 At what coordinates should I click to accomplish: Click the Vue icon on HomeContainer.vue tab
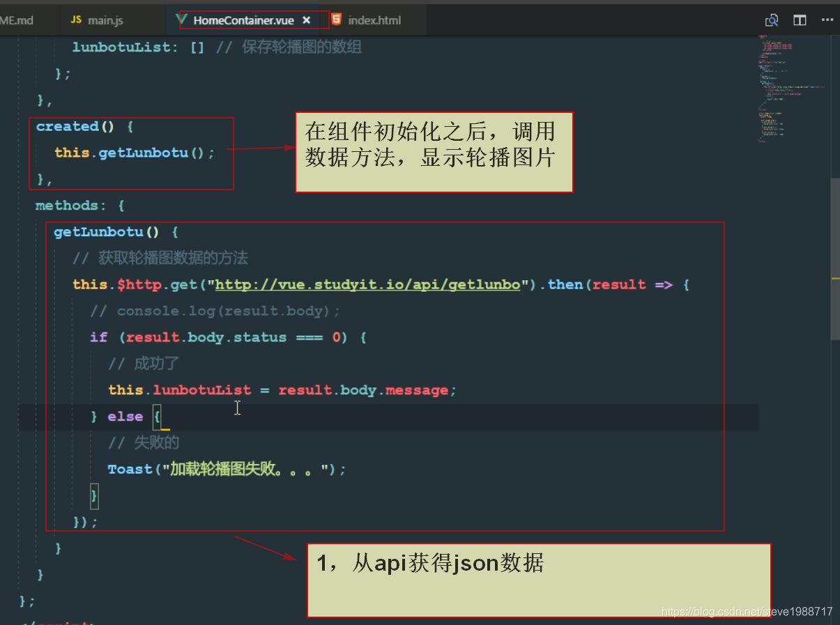click(x=183, y=20)
